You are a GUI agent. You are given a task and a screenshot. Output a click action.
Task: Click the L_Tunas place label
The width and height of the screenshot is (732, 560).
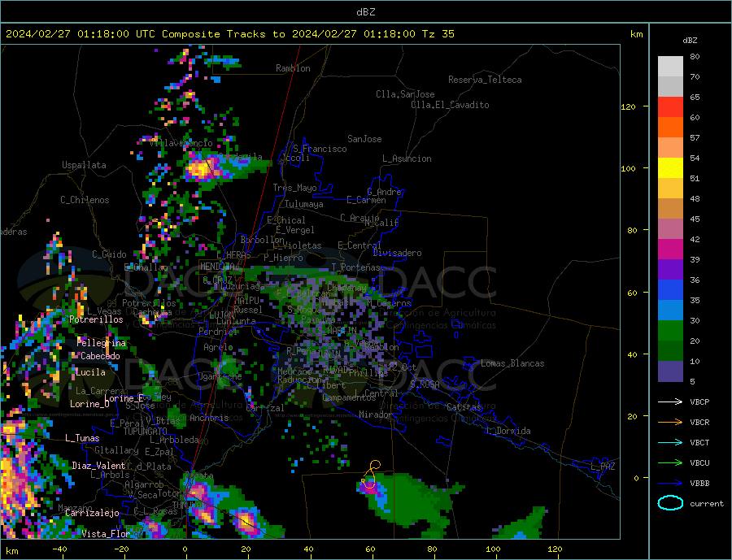[x=82, y=438]
